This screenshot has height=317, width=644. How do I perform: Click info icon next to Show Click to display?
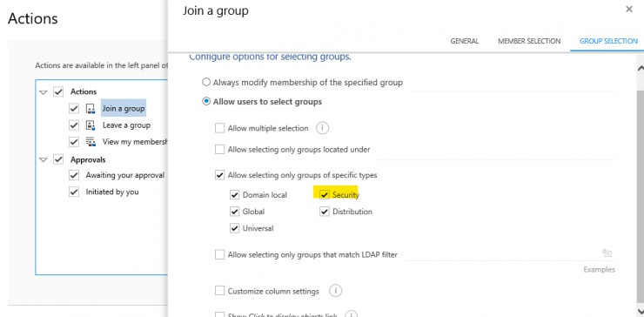tap(351, 315)
